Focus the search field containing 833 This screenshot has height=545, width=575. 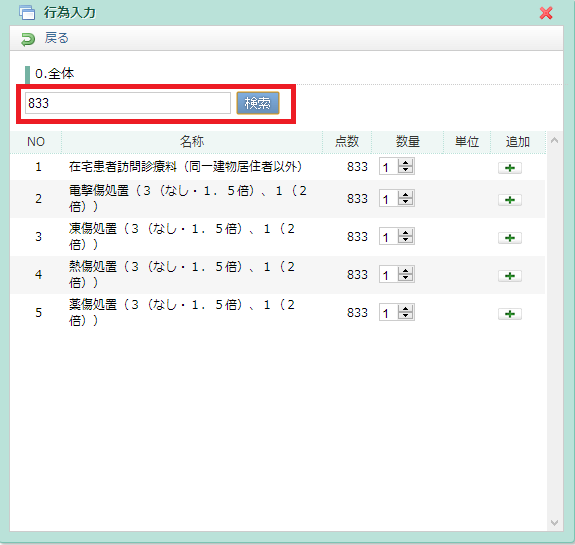[x=128, y=103]
